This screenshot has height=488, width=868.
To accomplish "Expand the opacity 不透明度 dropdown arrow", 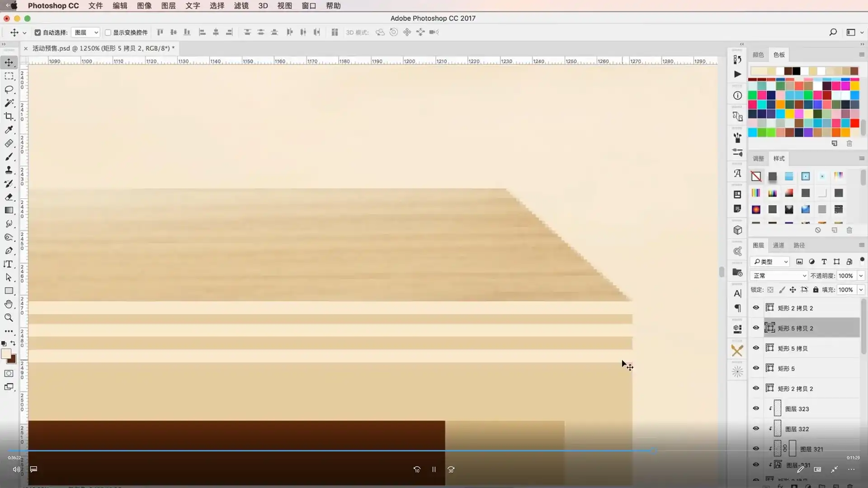I will point(861,276).
